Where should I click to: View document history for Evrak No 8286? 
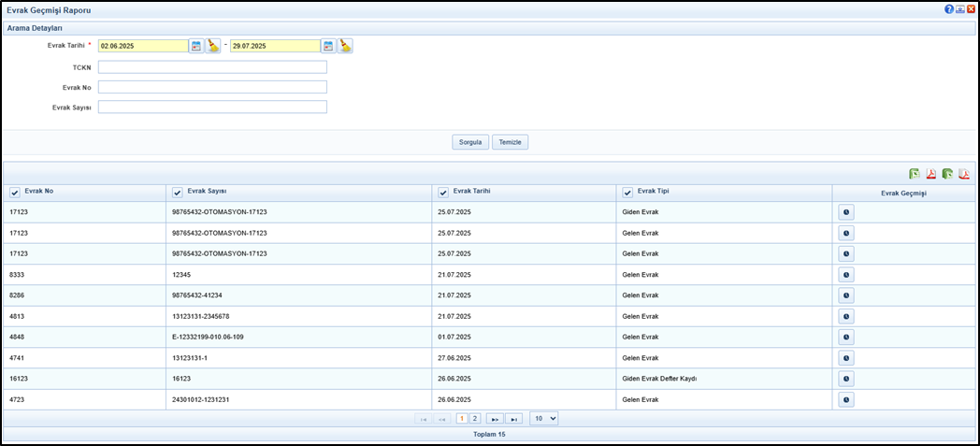click(846, 295)
